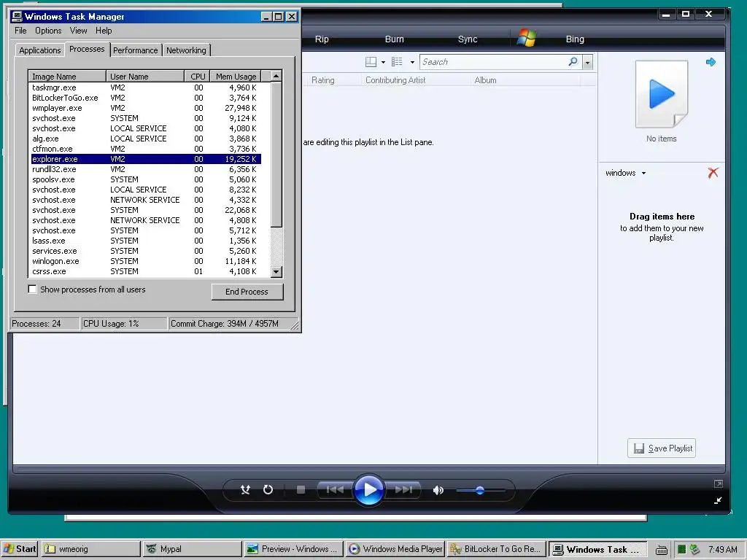Click the layout view options icon
This screenshot has height=560, width=747.
pos(371,62)
